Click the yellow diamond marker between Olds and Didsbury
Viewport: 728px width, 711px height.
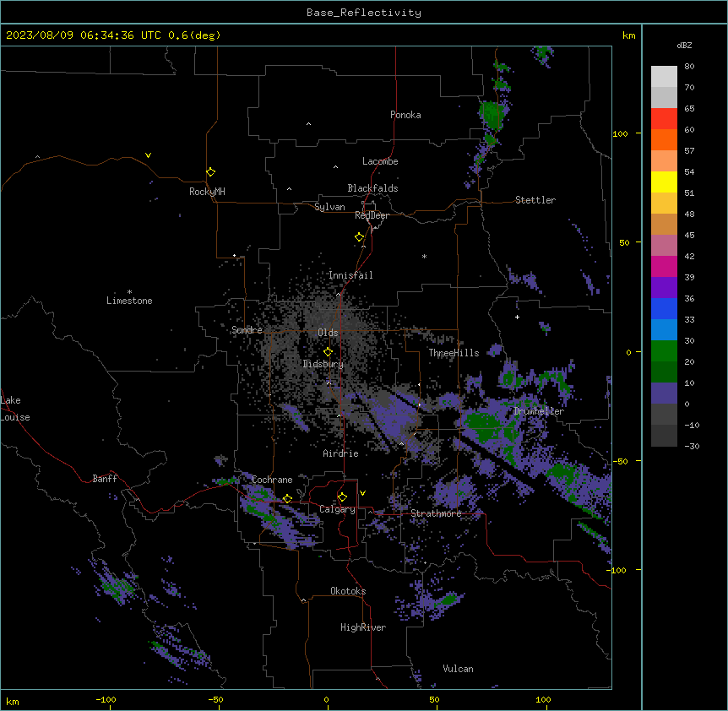328,352
